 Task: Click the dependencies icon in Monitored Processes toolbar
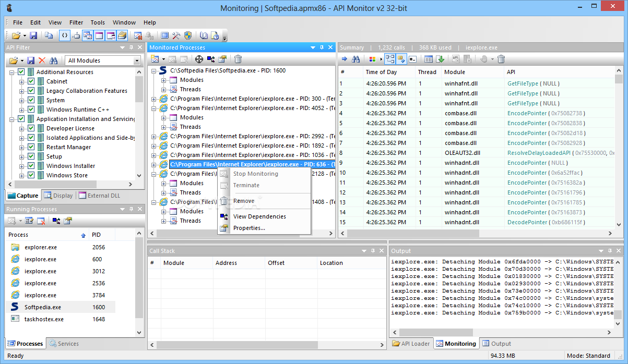[211, 59]
